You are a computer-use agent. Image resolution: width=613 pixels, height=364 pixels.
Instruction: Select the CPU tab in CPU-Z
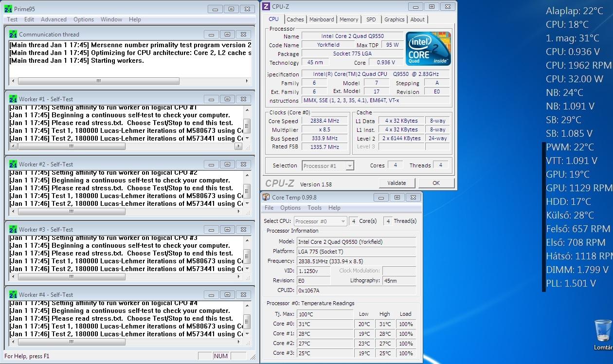coord(274,19)
